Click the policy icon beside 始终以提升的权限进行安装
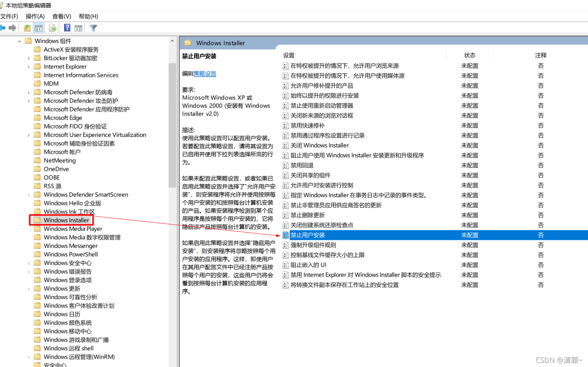Viewport: 588px width, 367px height. (286, 96)
